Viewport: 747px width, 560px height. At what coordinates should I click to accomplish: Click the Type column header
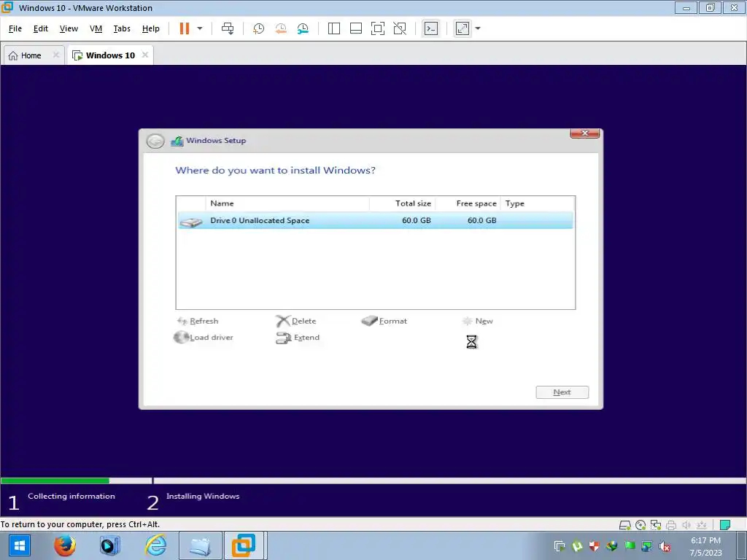[538, 203]
